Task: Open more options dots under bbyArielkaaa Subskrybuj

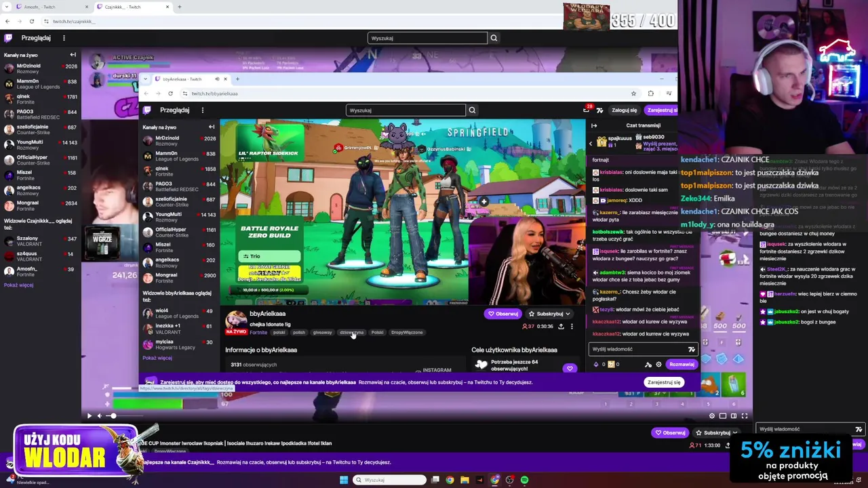Action: tap(572, 326)
